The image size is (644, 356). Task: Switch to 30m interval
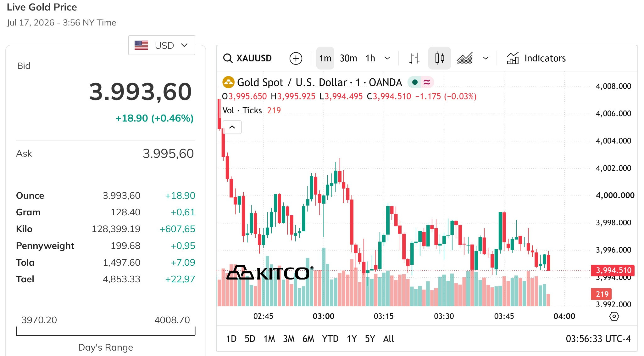point(348,58)
